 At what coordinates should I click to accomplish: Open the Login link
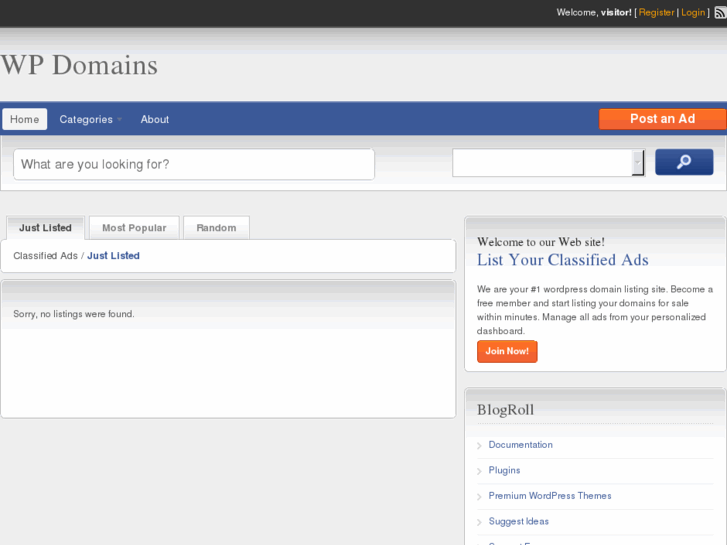coord(693,13)
